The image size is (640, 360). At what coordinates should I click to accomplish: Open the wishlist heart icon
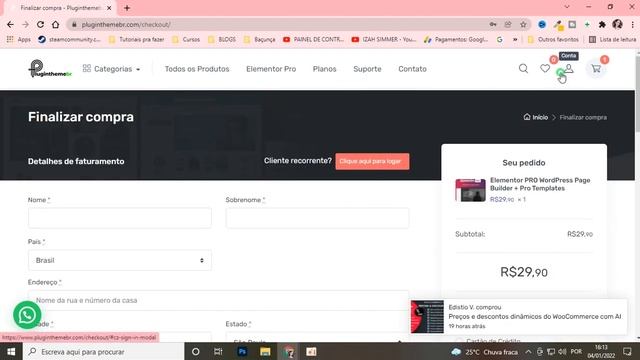[x=545, y=69]
